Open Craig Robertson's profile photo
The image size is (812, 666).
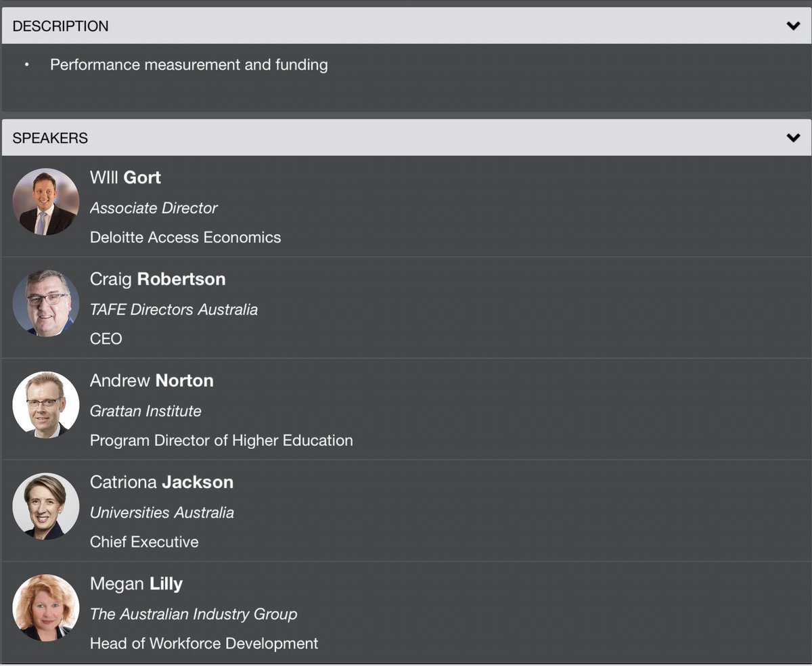coord(46,303)
